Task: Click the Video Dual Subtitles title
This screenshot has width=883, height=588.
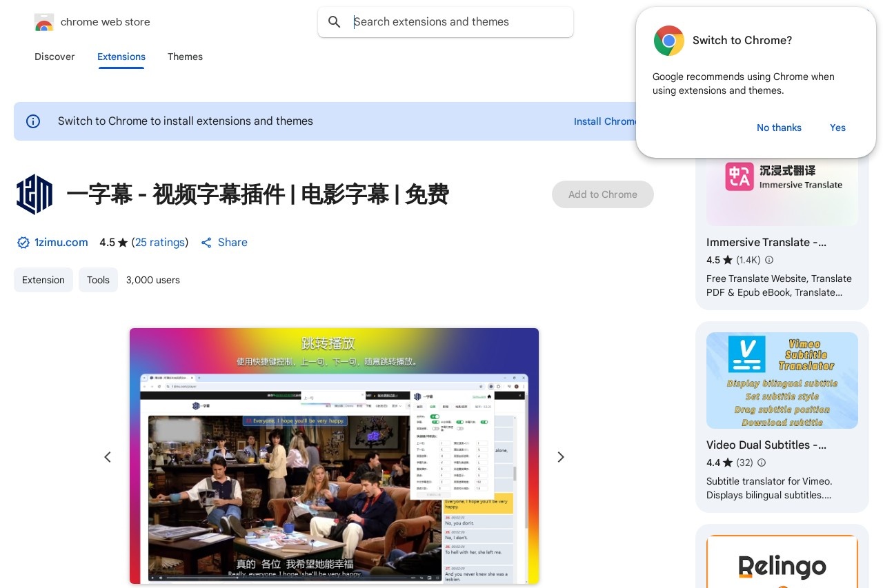Action: [x=766, y=445]
